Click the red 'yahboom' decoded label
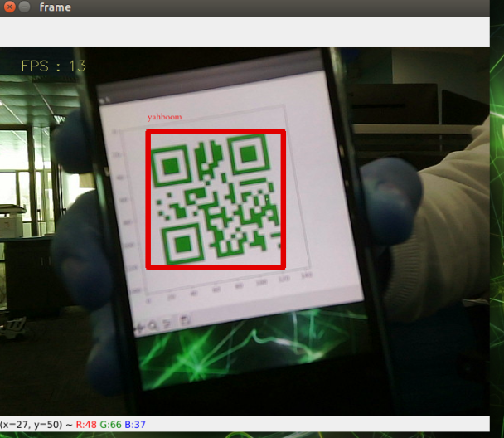This screenshot has width=504, height=438. [164, 118]
